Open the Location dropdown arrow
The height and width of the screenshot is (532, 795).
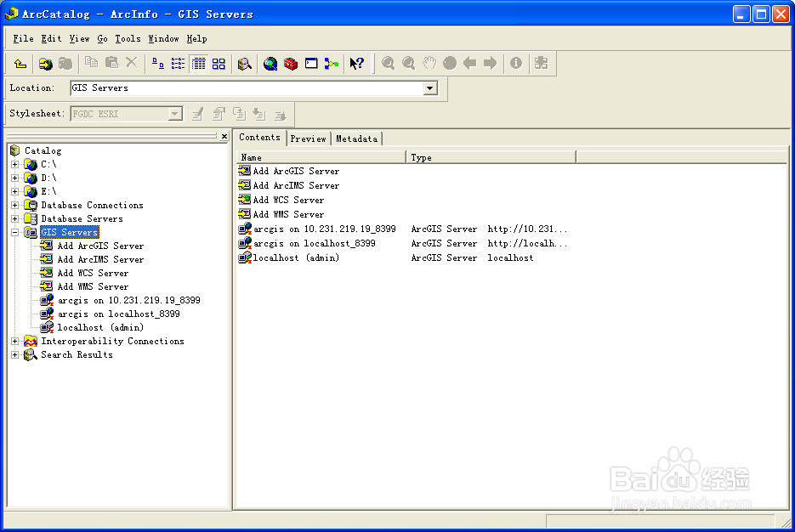click(x=430, y=88)
